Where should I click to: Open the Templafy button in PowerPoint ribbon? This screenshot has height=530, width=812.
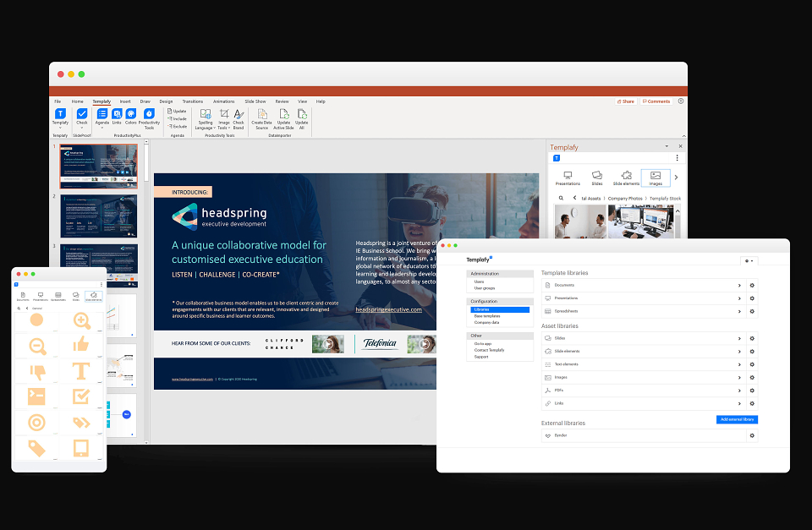pos(60,117)
